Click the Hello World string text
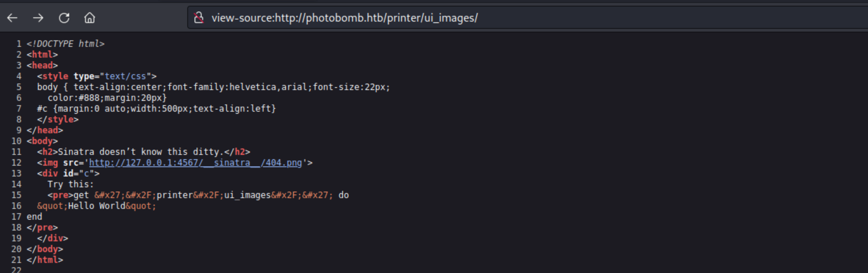Screen dimensions: 868x273 point(96,206)
